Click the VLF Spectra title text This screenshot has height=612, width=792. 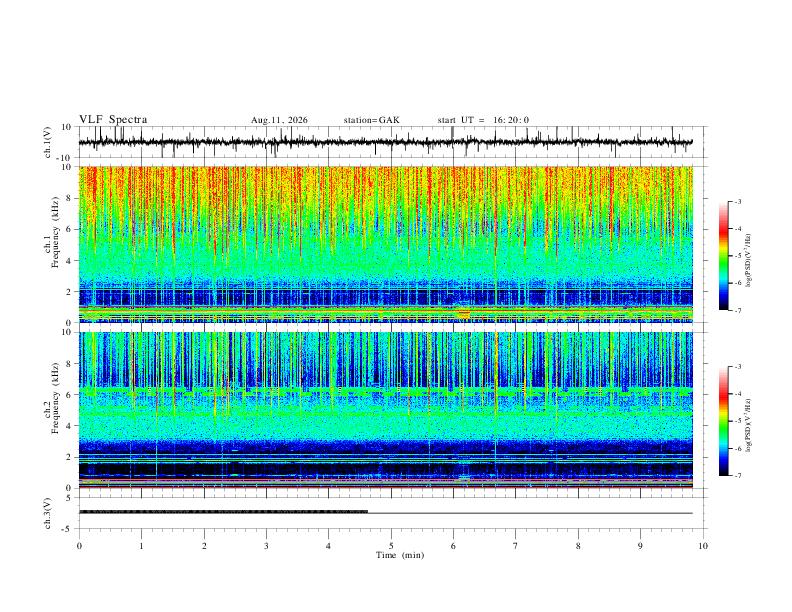pos(113,120)
